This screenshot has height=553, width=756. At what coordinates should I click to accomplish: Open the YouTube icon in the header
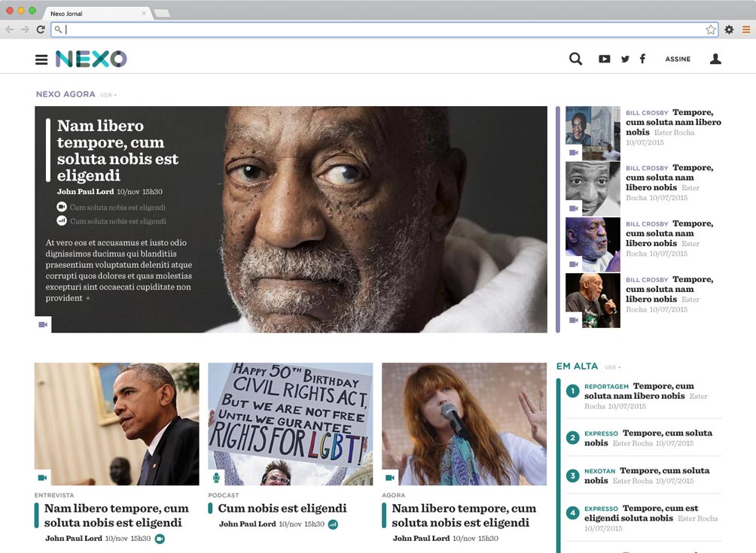pos(604,59)
